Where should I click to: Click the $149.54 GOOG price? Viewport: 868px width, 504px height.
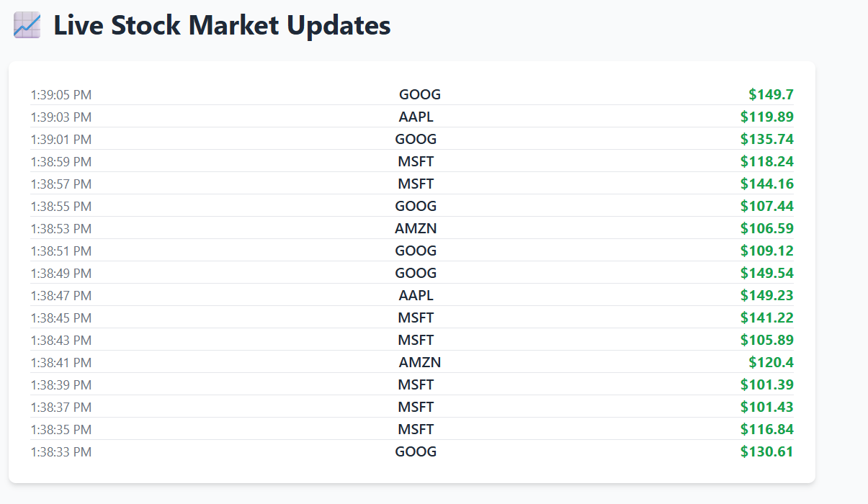pos(766,273)
